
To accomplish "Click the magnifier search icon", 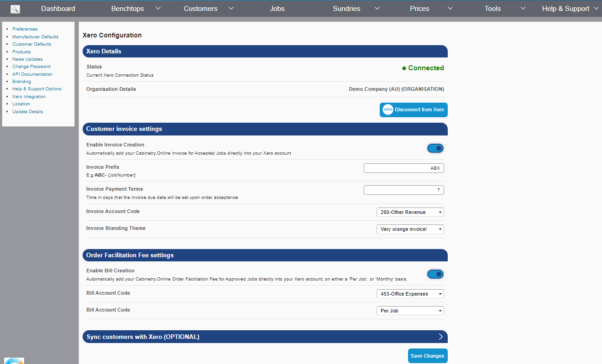I will coord(15,9).
